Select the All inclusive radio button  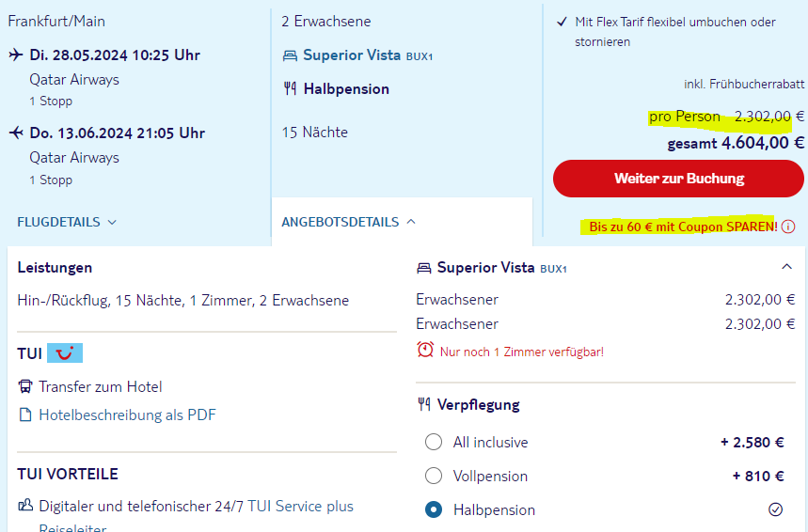coord(434,442)
